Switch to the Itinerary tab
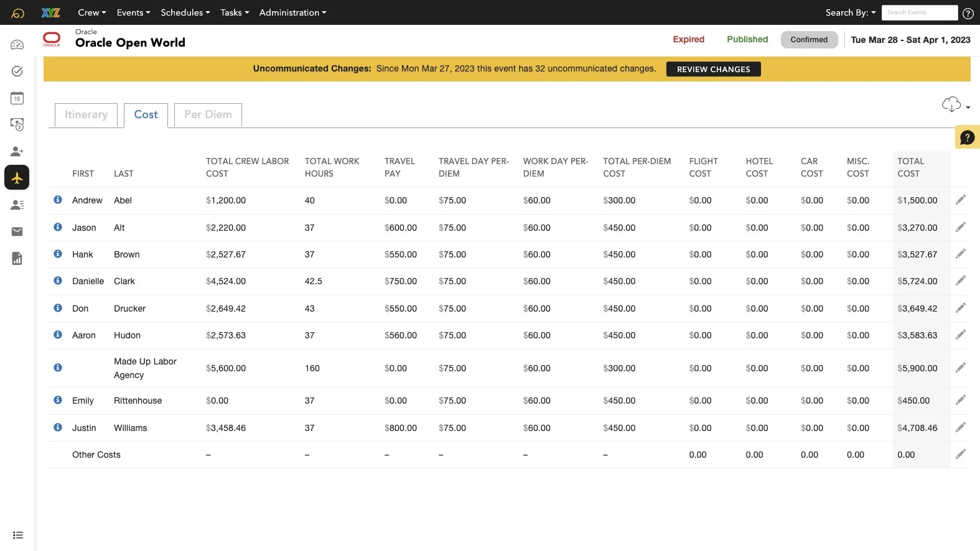Screen dimensions: 980x551 [86, 114]
